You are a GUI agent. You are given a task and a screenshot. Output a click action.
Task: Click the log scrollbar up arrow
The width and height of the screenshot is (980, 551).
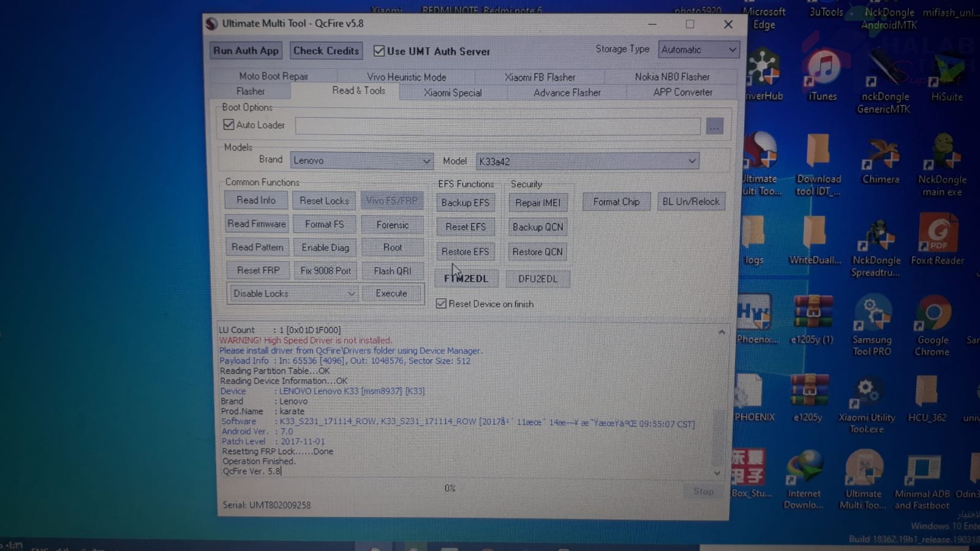coord(722,332)
